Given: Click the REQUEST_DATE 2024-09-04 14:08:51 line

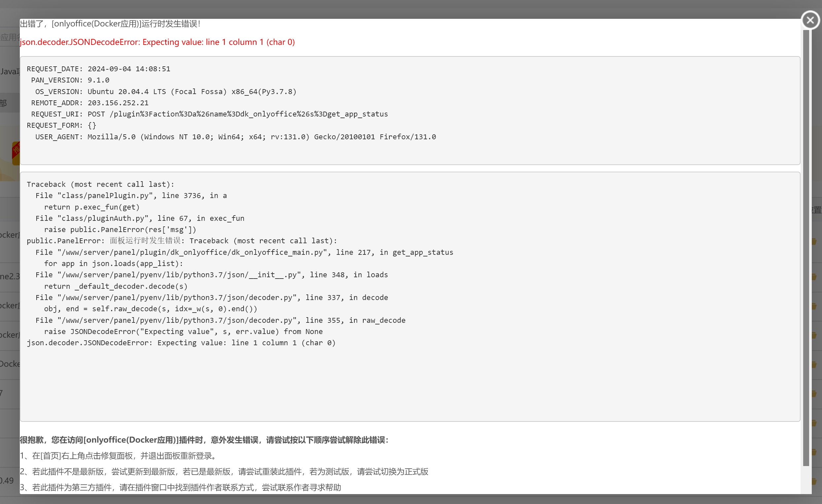Looking at the screenshot, I should click(98, 69).
